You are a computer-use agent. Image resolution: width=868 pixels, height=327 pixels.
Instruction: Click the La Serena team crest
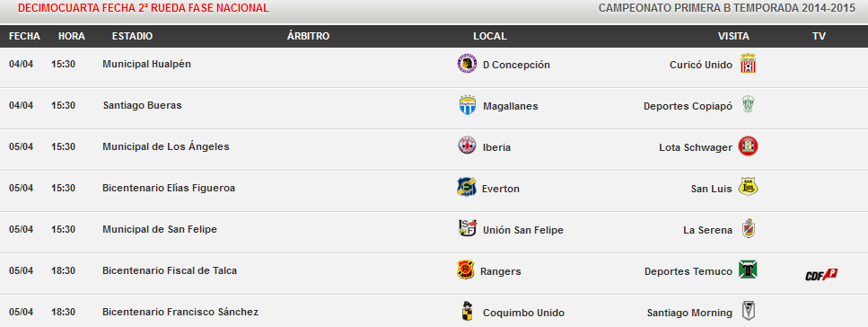pyautogui.click(x=748, y=228)
